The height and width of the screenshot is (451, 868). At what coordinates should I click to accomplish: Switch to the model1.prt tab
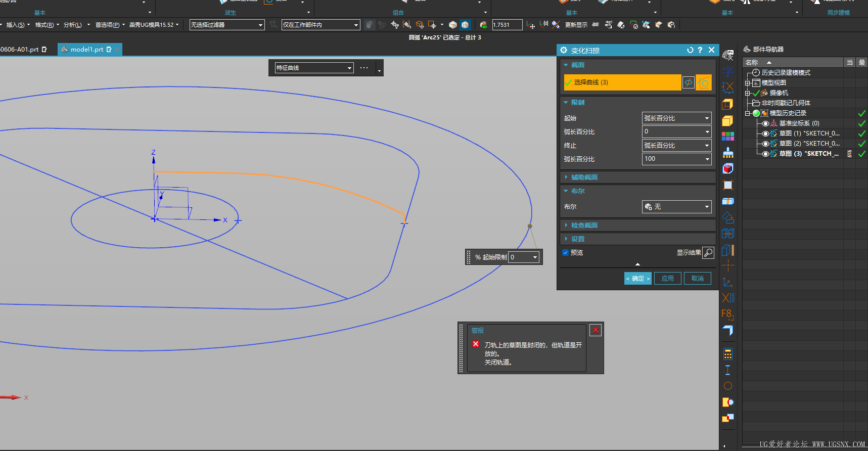click(x=86, y=50)
